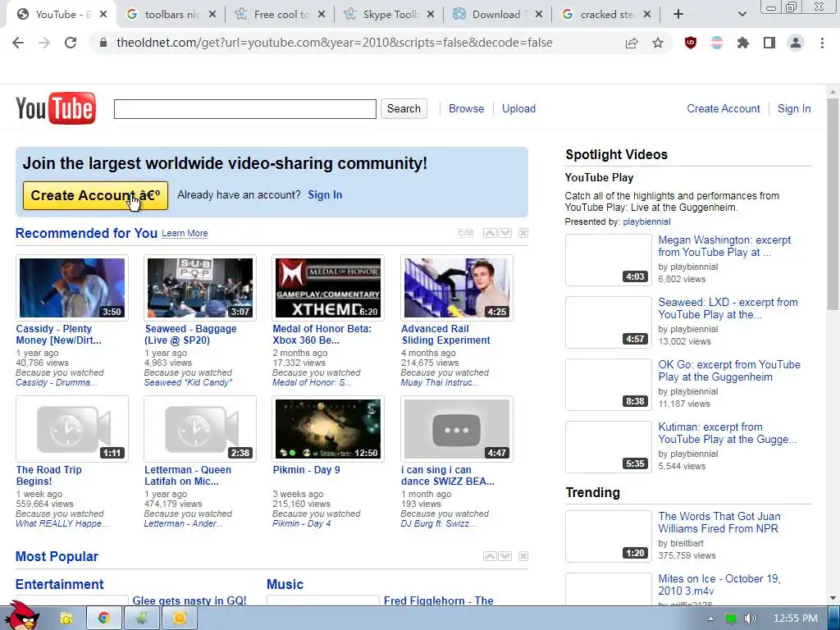Screen dimensions: 840x630
Task: Remove the Recommended for You section
Action: coord(523,232)
